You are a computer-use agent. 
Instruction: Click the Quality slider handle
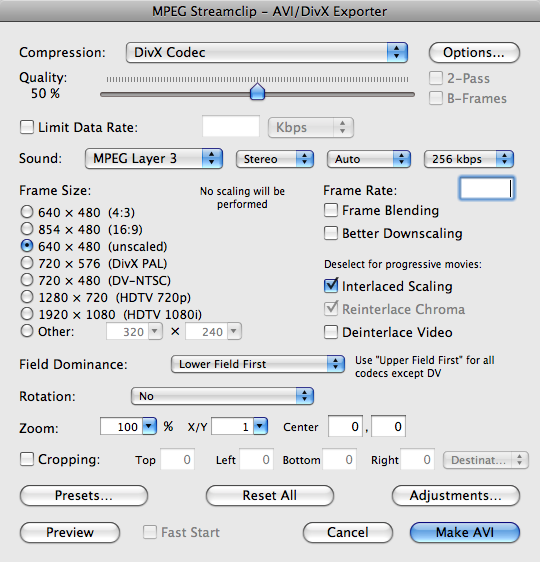click(x=257, y=92)
